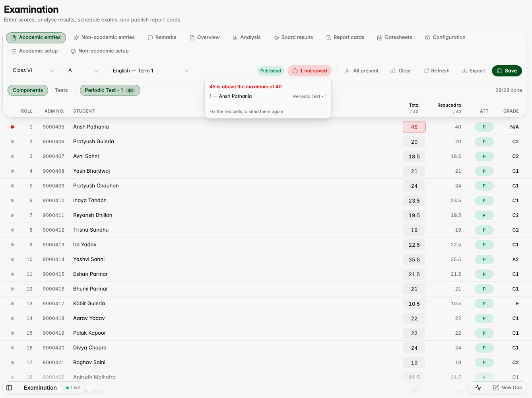Click the STUDENT column header

click(84, 111)
